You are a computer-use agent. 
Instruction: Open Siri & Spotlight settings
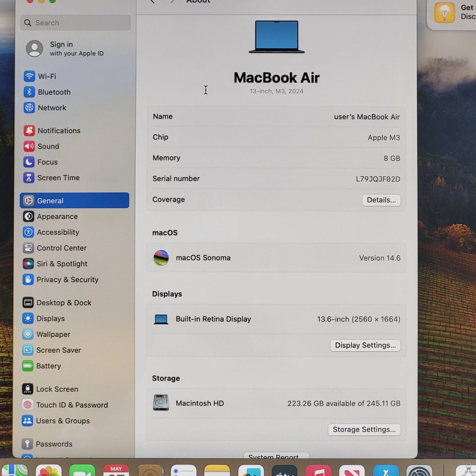click(75, 264)
